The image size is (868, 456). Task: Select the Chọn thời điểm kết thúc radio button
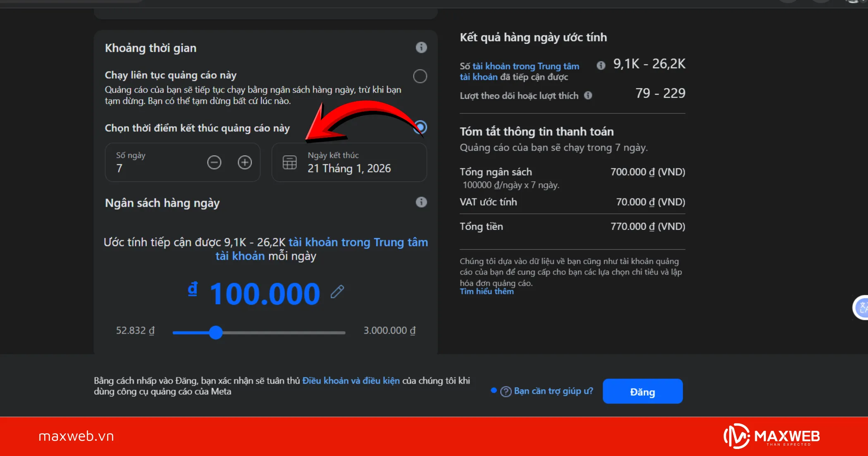click(x=421, y=127)
